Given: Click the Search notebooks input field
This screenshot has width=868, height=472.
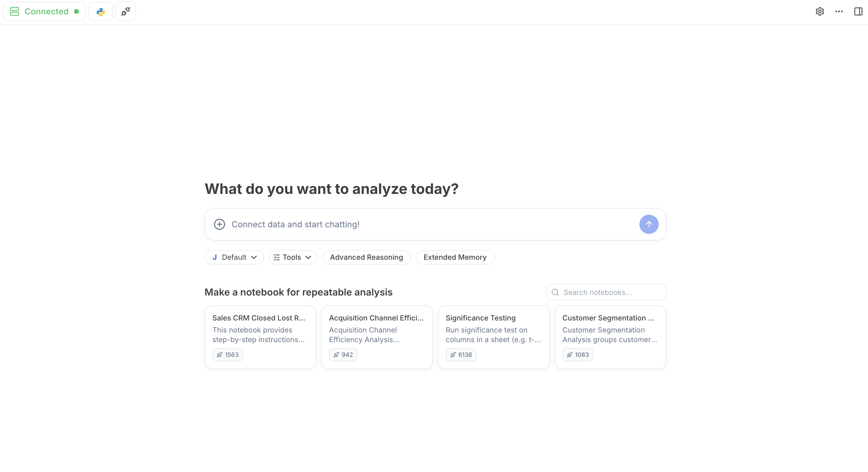Looking at the screenshot, I should pyautogui.click(x=607, y=292).
